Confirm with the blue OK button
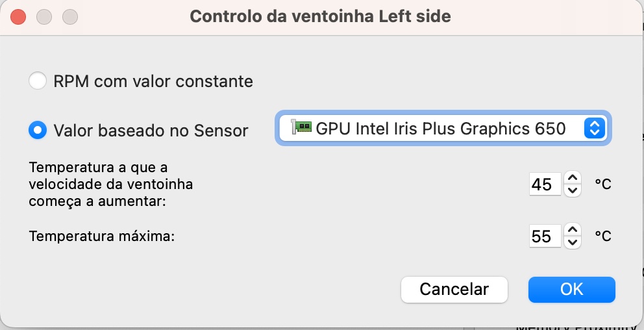Image resolution: width=644 pixels, height=330 pixels. click(x=571, y=289)
